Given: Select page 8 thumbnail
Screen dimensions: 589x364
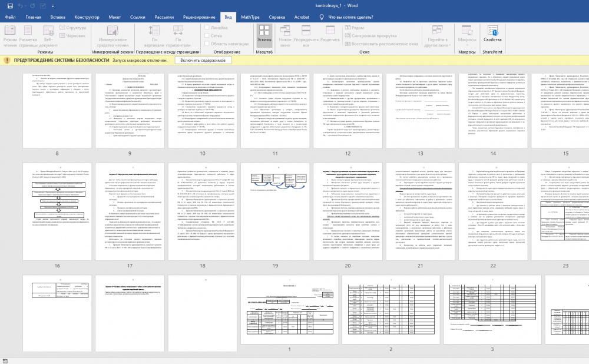Looking at the screenshot, I should pos(57,111).
